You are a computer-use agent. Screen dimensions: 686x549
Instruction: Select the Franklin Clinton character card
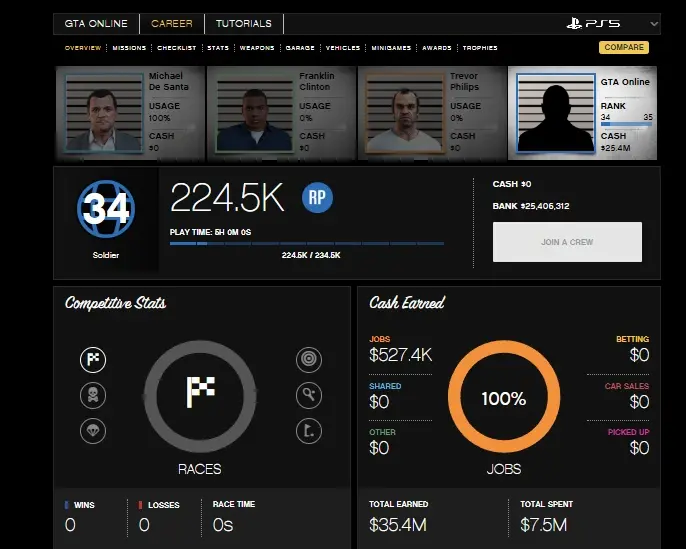(x=281, y=113)
